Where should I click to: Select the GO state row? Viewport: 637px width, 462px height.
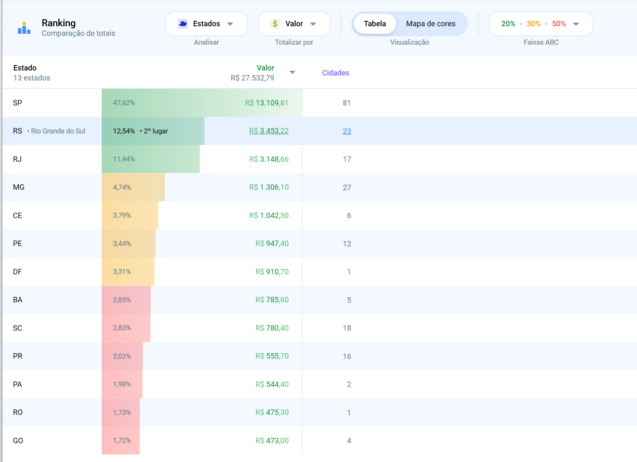pos(320,440)
